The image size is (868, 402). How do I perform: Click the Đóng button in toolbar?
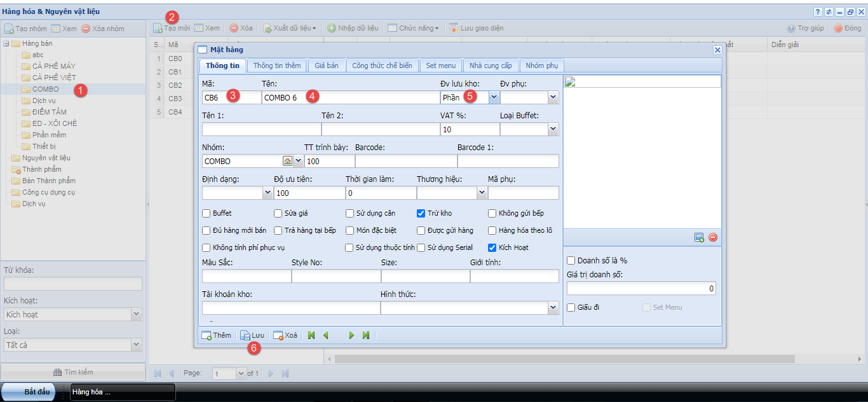848,28
